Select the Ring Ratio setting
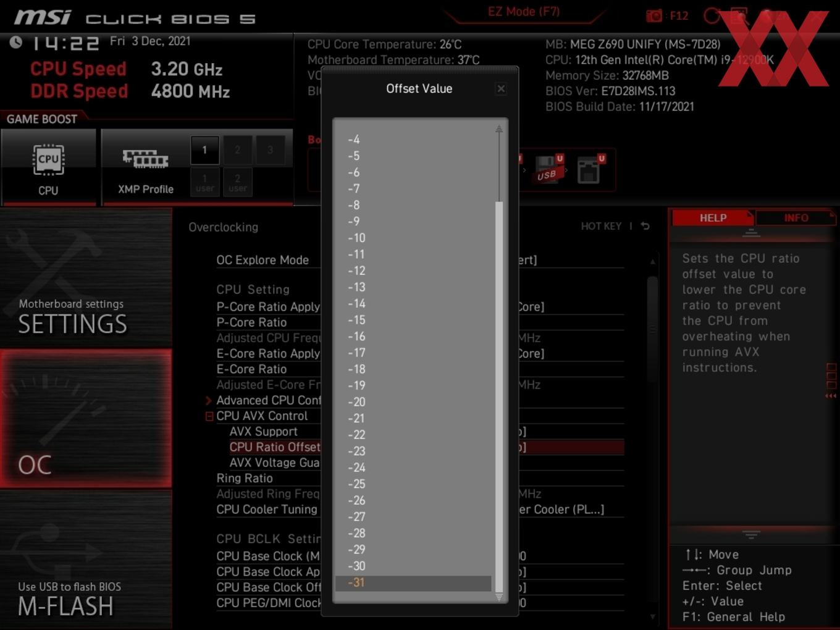Viewport: 840px width, 630px height. click(245, 478)
